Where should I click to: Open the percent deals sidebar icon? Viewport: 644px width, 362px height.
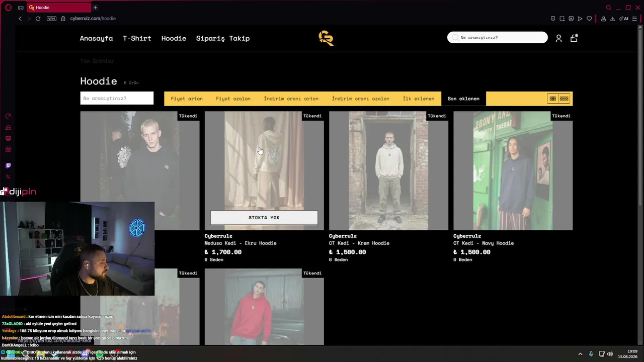click(8, 177)
